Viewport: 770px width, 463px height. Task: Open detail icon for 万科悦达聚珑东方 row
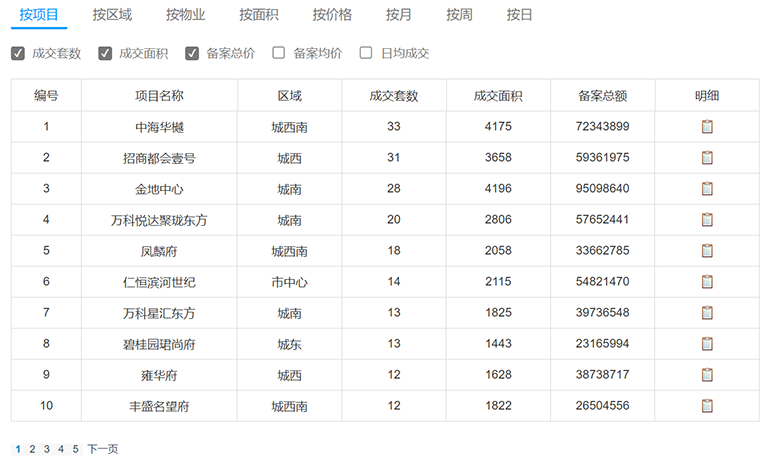point(707,219)
